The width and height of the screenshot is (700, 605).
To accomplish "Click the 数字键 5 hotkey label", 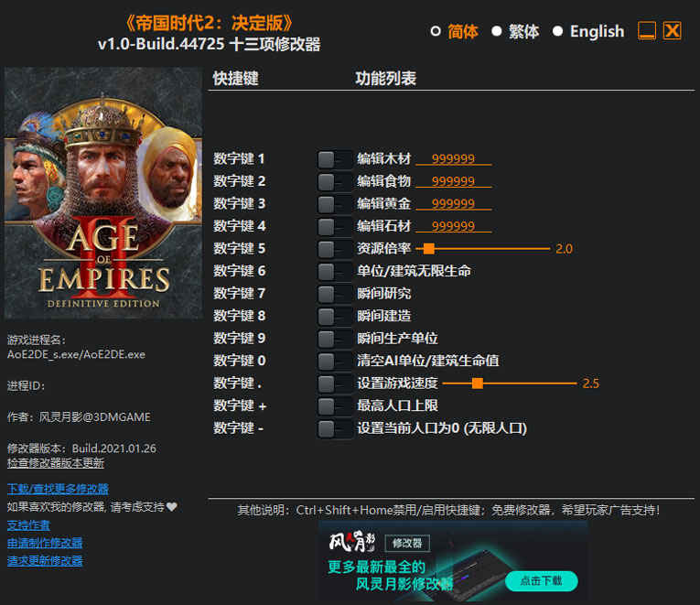I will point(239,248).
